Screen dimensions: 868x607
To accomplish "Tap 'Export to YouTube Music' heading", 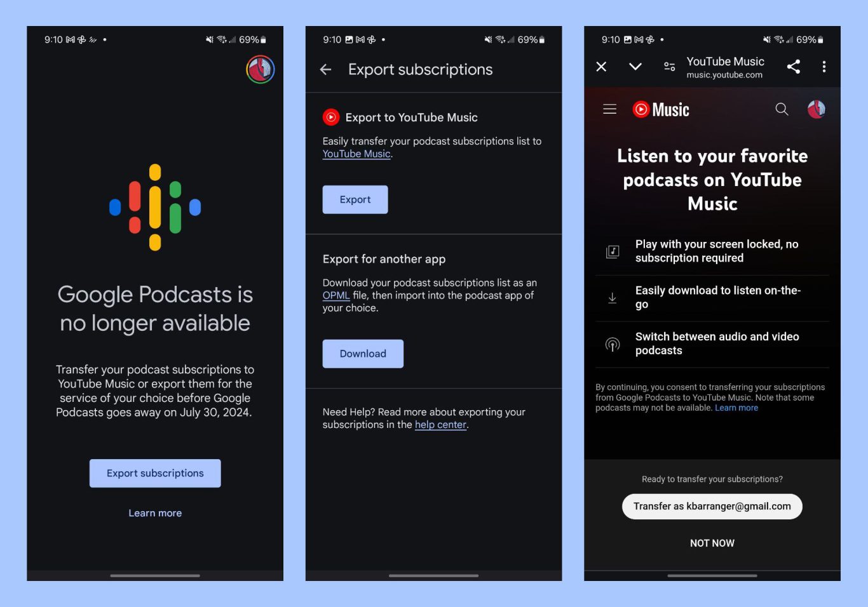I will [412, 117].
